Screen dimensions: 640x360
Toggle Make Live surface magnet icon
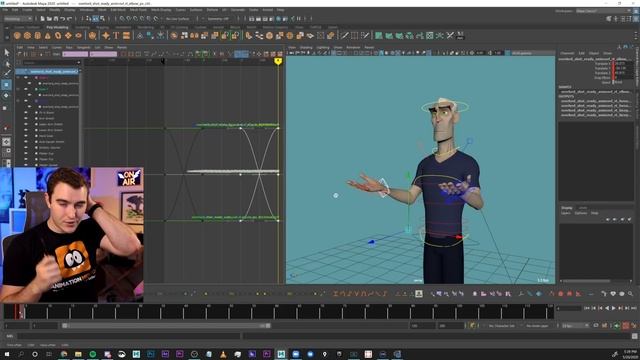point(156,19)
